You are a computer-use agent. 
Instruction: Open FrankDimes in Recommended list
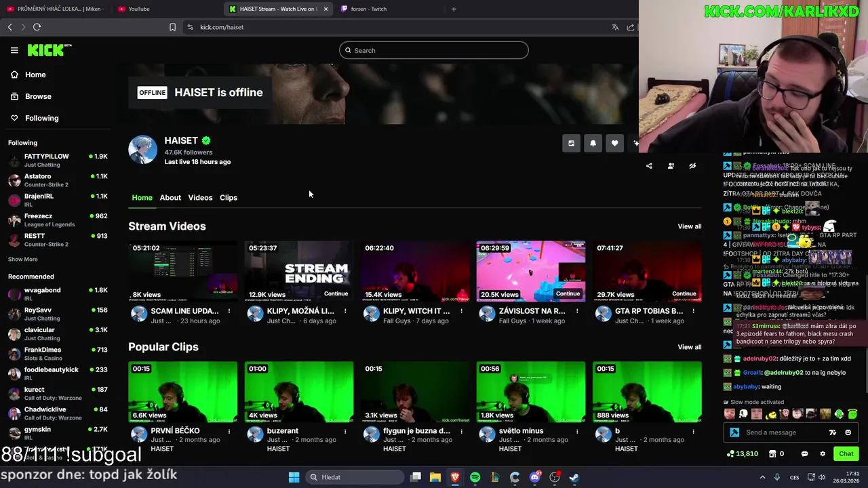click(x=58, y=354)
